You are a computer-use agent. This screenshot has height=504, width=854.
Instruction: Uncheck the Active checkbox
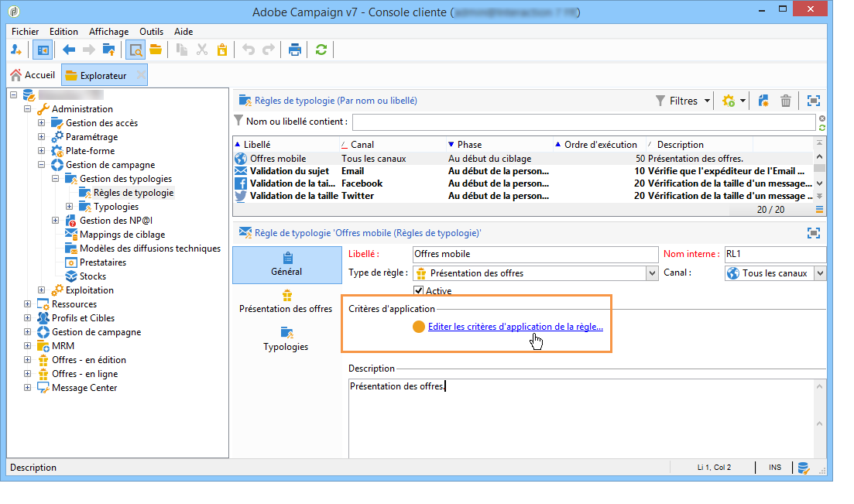418,290
